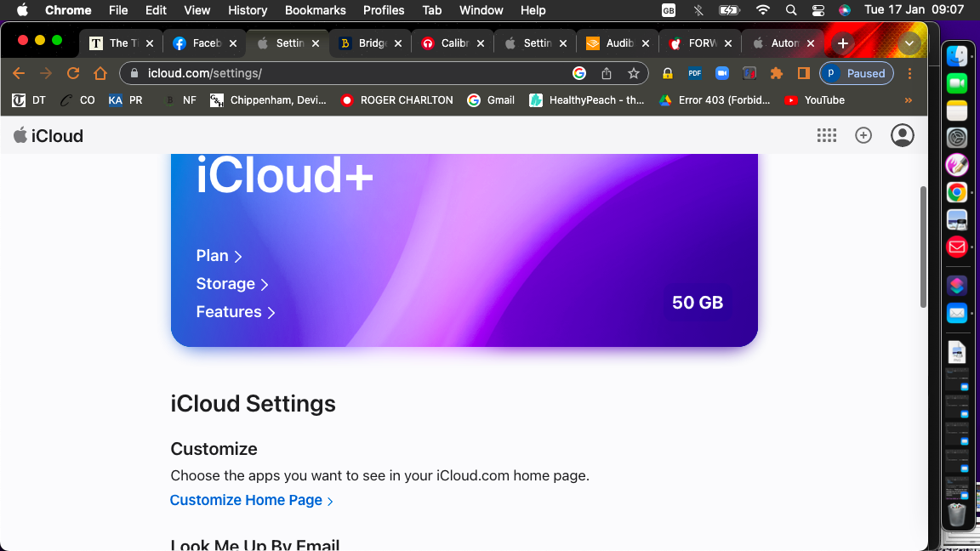980x551 pixels.
Task: Open Chrome's three-dot menu
Action: [909, 73]
